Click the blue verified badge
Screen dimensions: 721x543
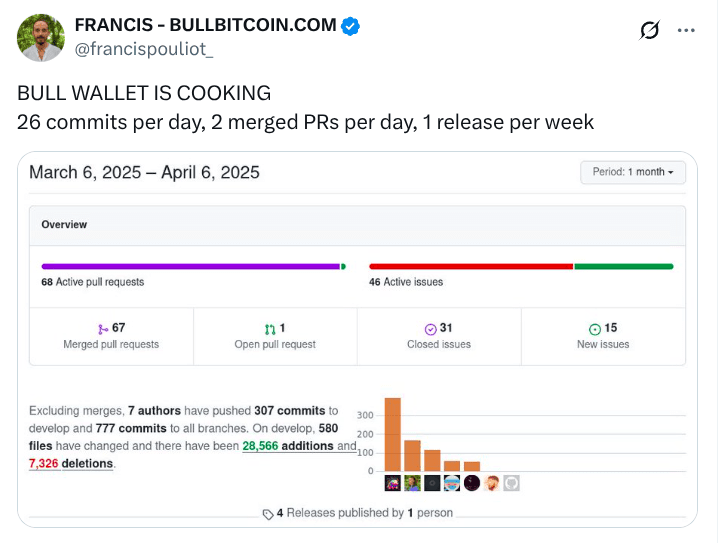350,26
